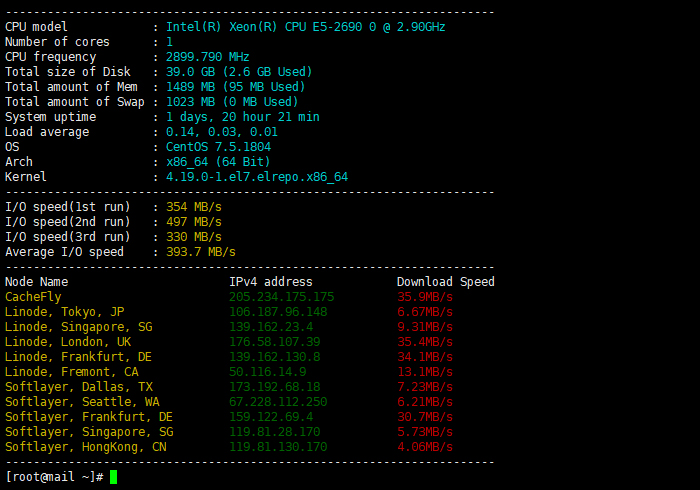Click the 'Linode, Tokyo, JP' row name
Image resolution: width=700 pixels, height=490 pixels.
pos(64,312)
